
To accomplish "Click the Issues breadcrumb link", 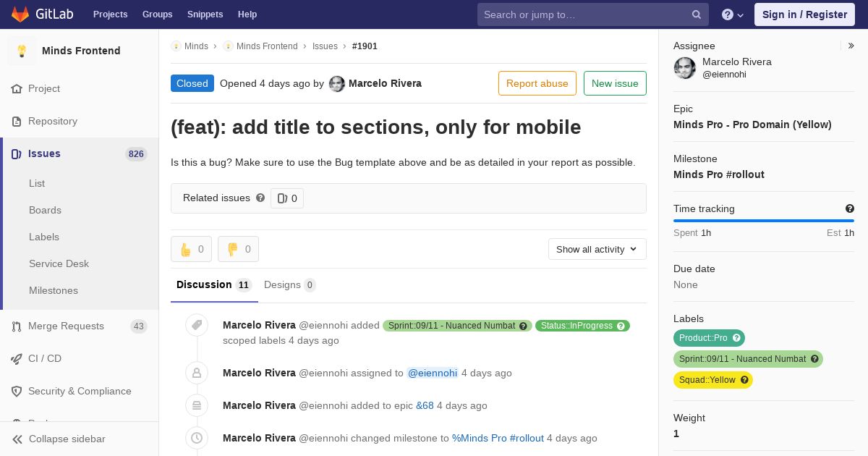I will click(325, 46).
